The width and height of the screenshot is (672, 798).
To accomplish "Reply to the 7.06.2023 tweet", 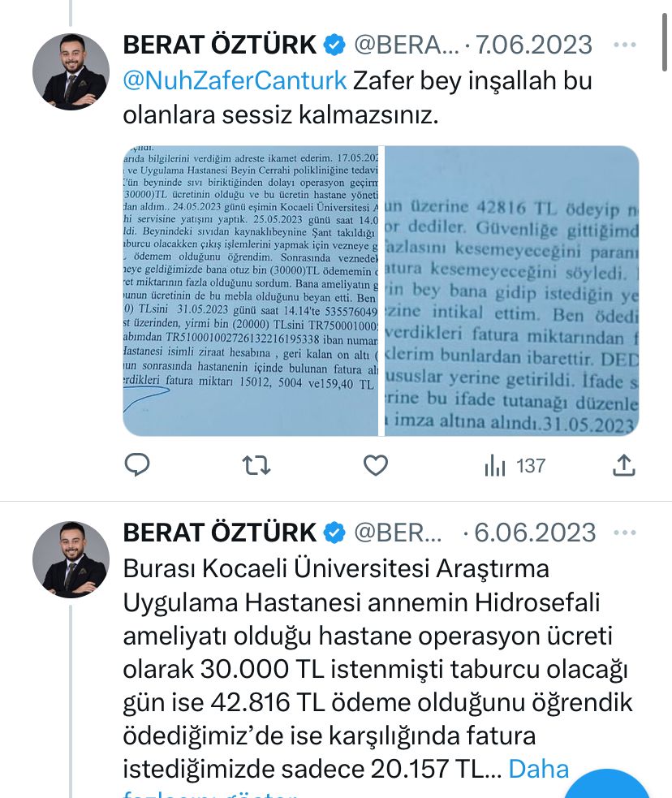I will (x=137, y=465).
